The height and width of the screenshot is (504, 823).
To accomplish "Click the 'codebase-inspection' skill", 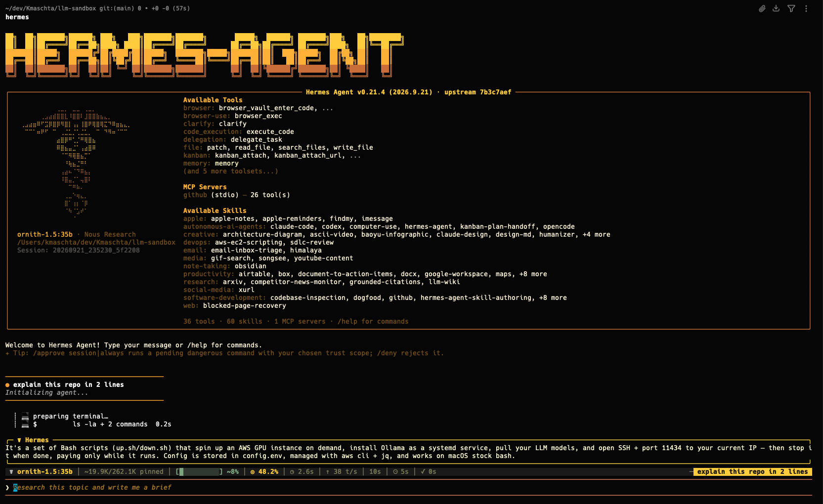I will point(308,298).
